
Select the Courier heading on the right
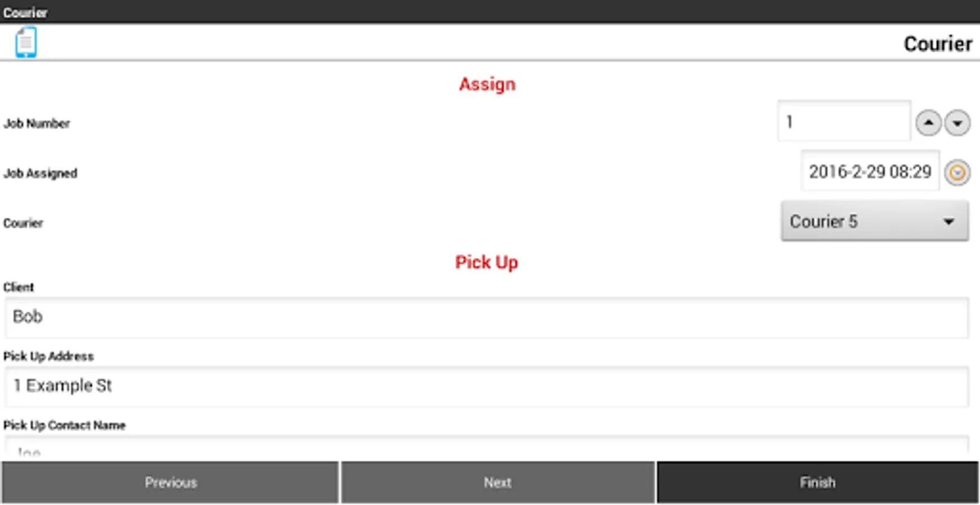(938, 43)
